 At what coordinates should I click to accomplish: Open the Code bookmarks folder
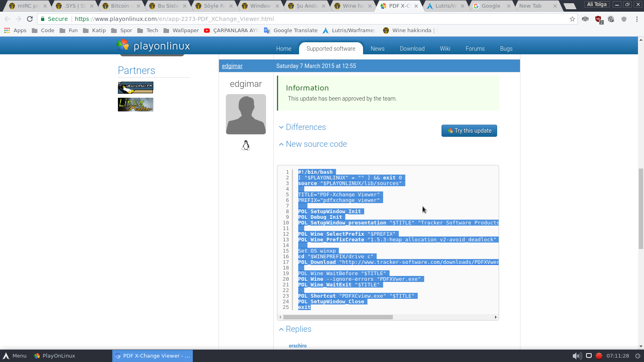(43, 30)
